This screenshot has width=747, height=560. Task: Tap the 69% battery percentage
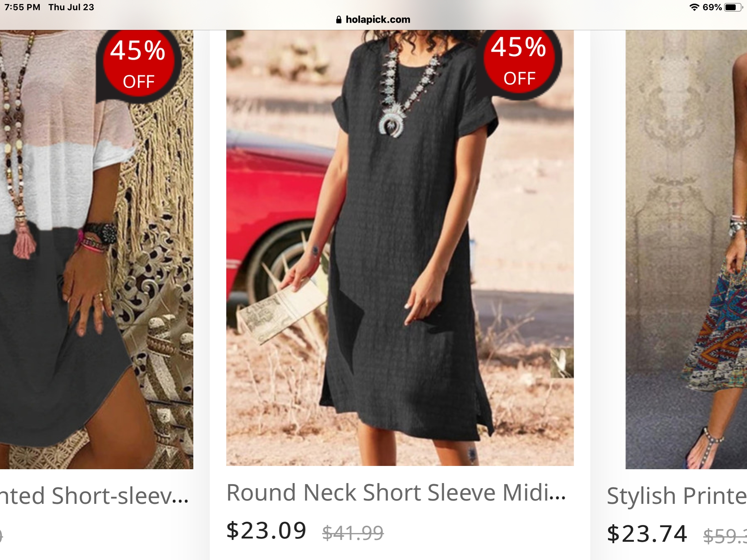[x=712, y=7]
